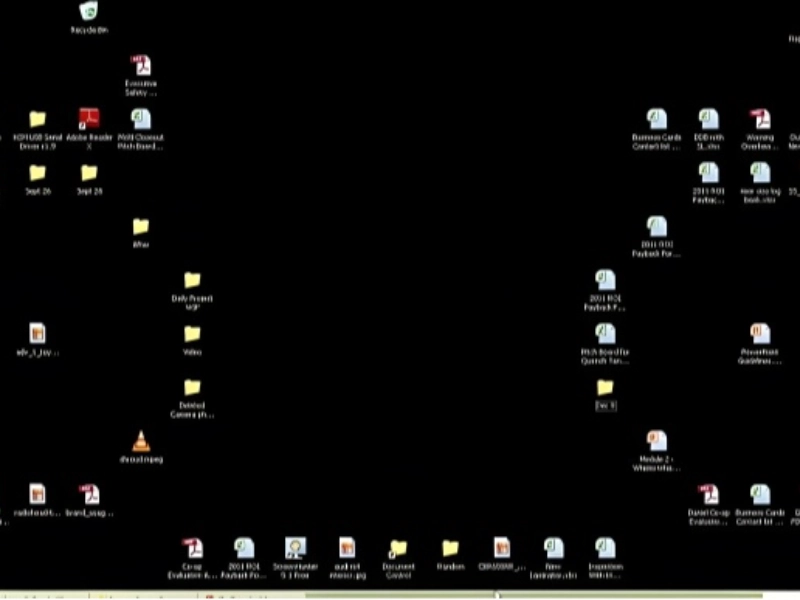800x600 pixels.
Task: Open the Daniel Co-op Evaluation PDF
Action: [708, 494]
